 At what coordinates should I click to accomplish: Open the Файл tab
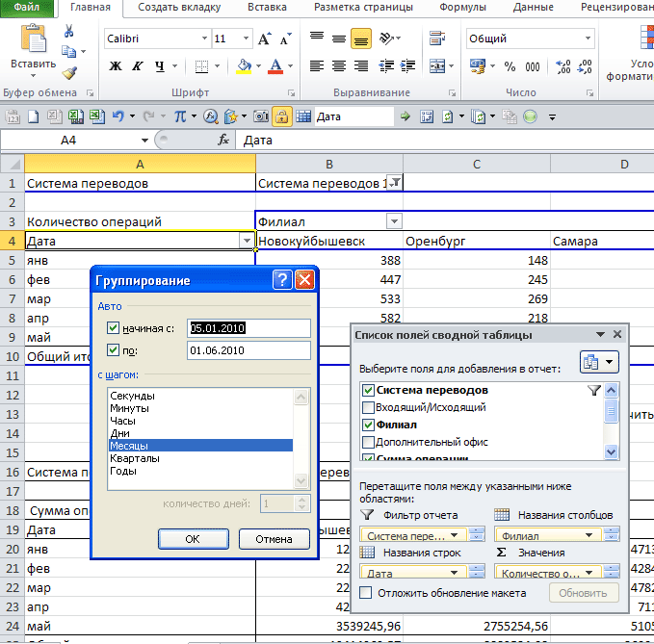point(27,7)
